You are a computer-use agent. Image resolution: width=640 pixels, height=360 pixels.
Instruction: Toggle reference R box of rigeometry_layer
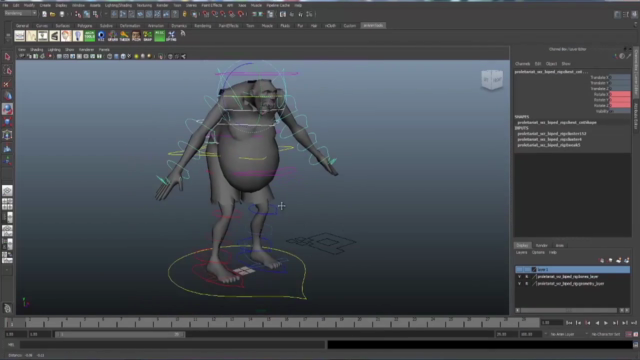click(x=527, y=284)
